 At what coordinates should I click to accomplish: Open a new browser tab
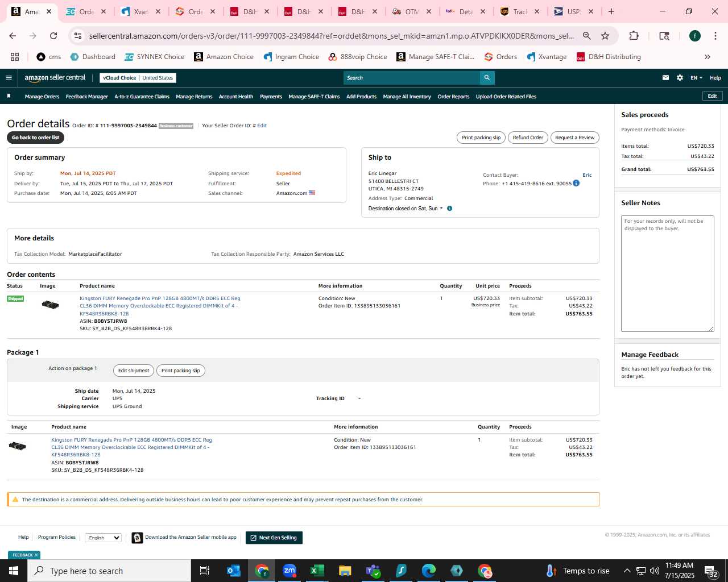pyautogui.click(x=611, y=11)
